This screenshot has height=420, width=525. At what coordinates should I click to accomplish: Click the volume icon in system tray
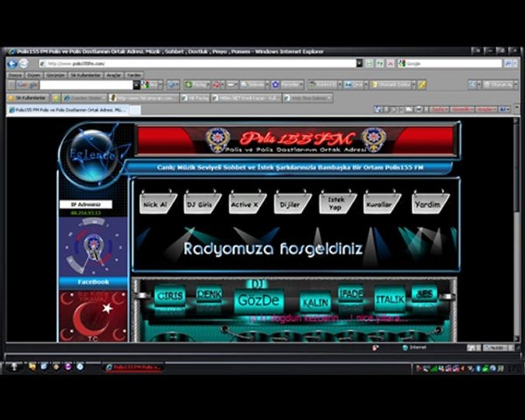[x=463, y=369]
